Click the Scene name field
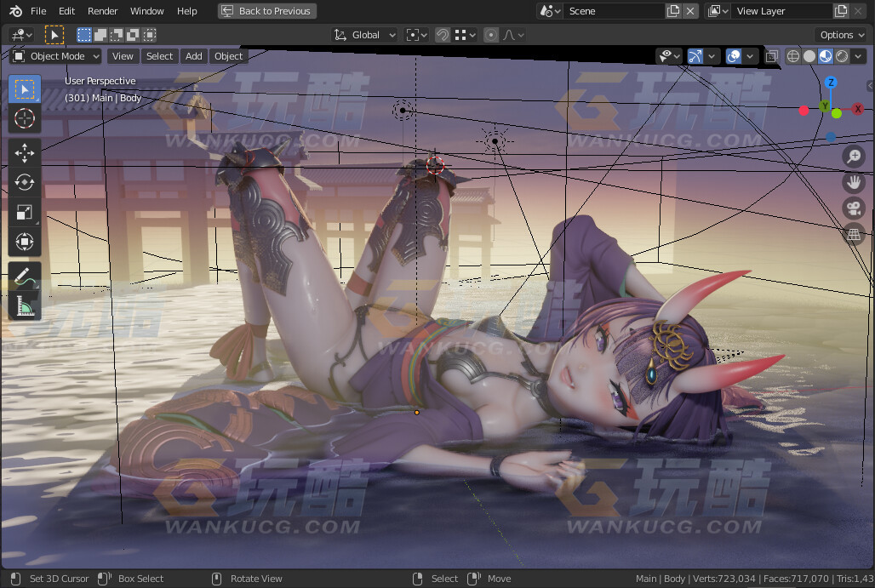Viewport: 875px width, 588px height. coord(615,11)
